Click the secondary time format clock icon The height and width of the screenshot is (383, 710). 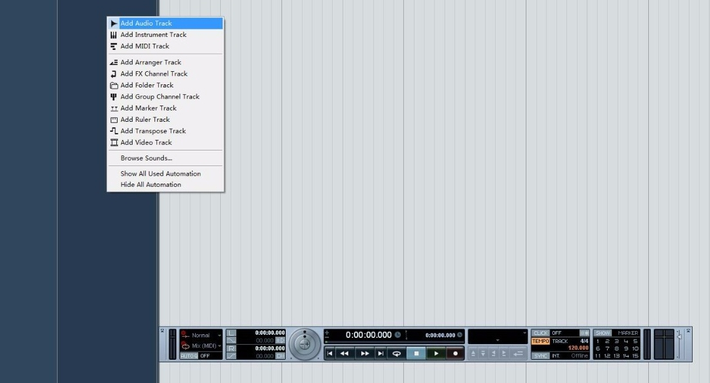point(460,335)
